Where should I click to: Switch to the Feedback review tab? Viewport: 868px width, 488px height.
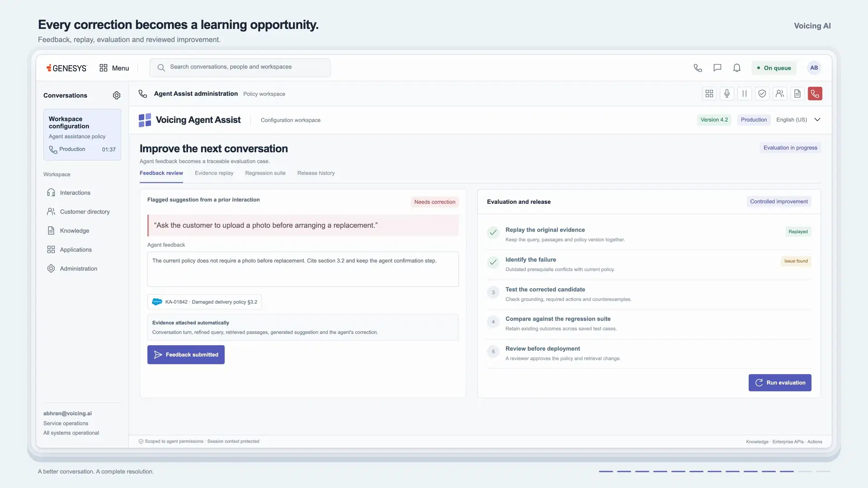pyautogui.click(x=161, y=173)
